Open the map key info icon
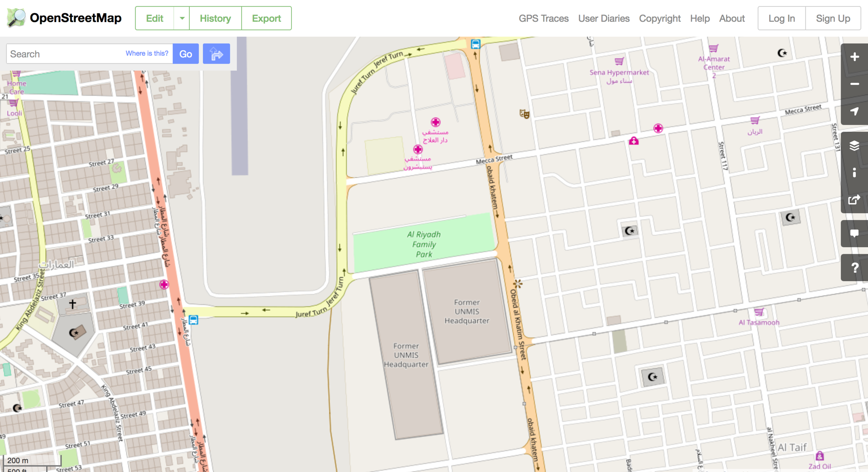 pyautogui.click(x=854, y=172)
